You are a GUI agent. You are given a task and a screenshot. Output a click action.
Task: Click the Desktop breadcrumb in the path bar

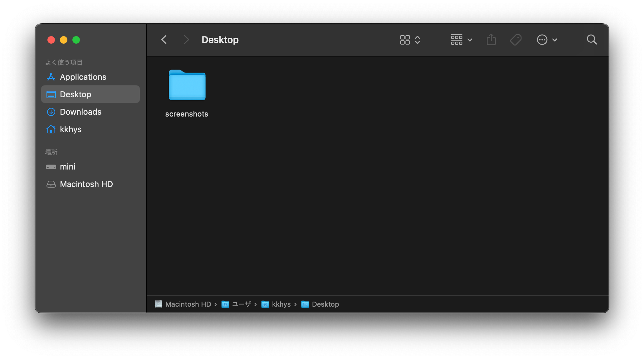tap(325, 304)
